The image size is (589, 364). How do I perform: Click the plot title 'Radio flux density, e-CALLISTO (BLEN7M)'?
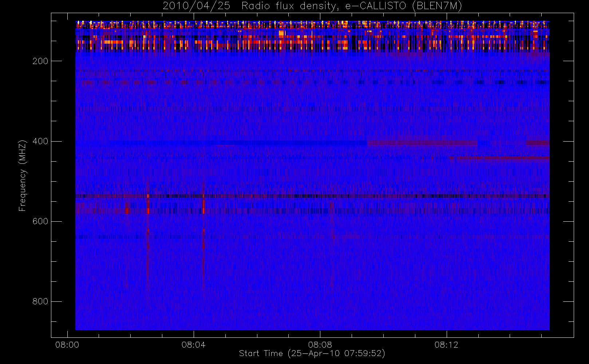[352, 6]
